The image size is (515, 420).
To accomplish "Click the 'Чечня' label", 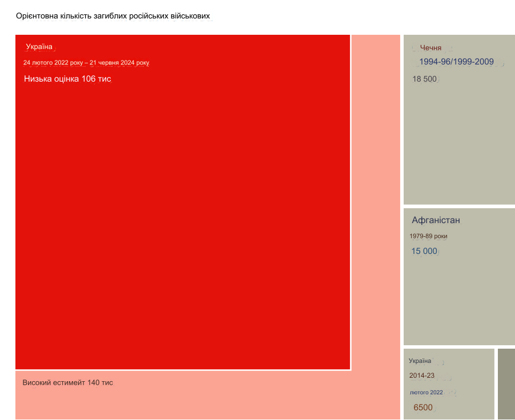I will (x=430, y=48).
